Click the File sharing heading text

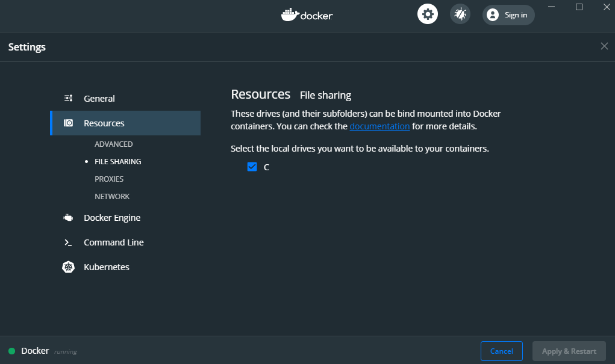[325, 95]
